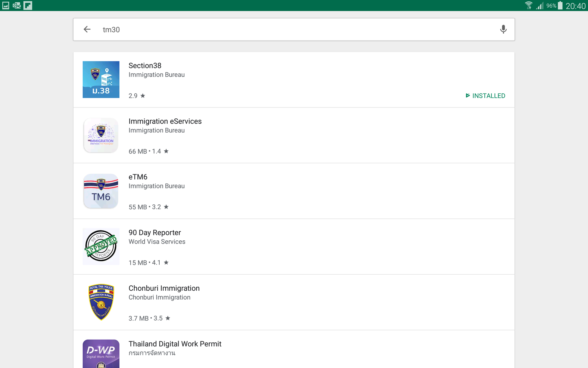The height and width of the screenshot is (368, 588).
Task: Tap '15 MB • 4.1' rating text
Action: pyautogui.click(x=148, y=262)
